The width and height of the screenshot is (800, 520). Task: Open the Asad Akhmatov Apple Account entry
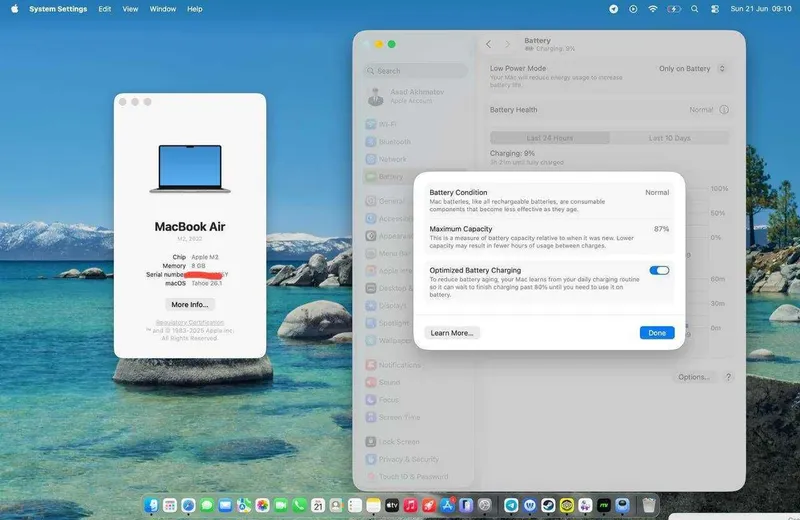(x=415, y=96)
